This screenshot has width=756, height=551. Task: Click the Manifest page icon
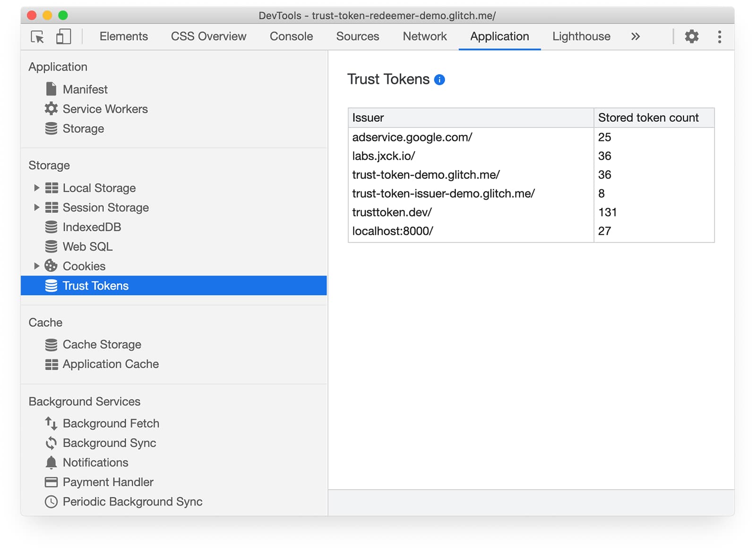(x=51, y=89)
